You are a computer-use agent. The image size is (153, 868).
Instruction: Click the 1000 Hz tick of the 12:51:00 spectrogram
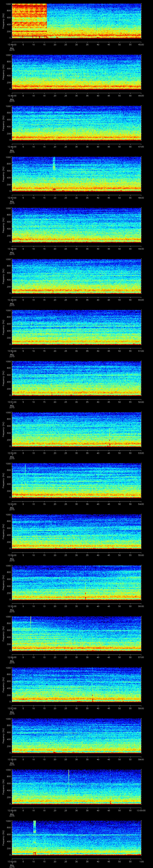[8, 362]
